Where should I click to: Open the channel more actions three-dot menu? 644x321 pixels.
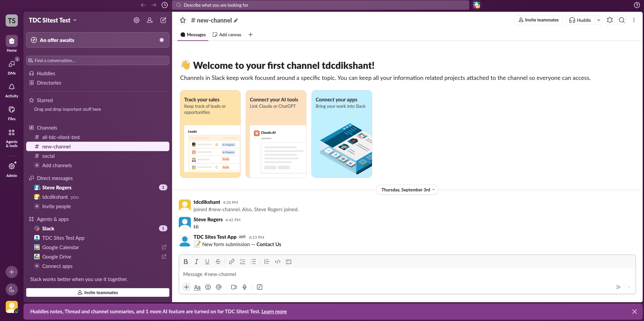(x=634, y=20)
